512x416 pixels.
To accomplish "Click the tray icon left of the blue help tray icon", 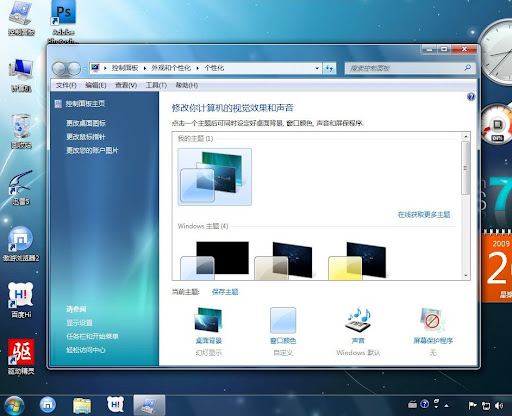I will (x=412, y=405).
